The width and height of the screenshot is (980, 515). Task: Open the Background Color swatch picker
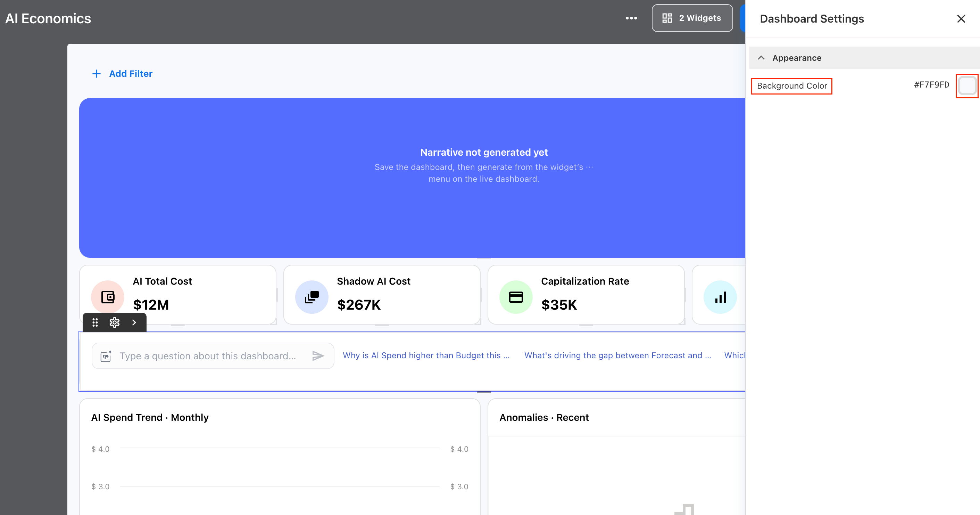967,85
